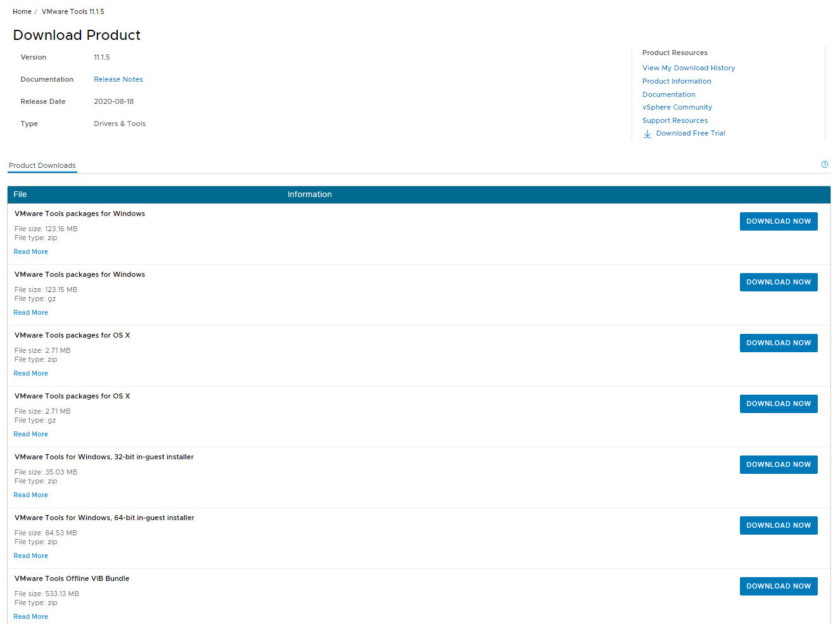Image resolution: width=840 pixels, height=624 pixels.
Task: Click the Download Free Trial link
Action: pyautogui.click(x=690, y=133)
